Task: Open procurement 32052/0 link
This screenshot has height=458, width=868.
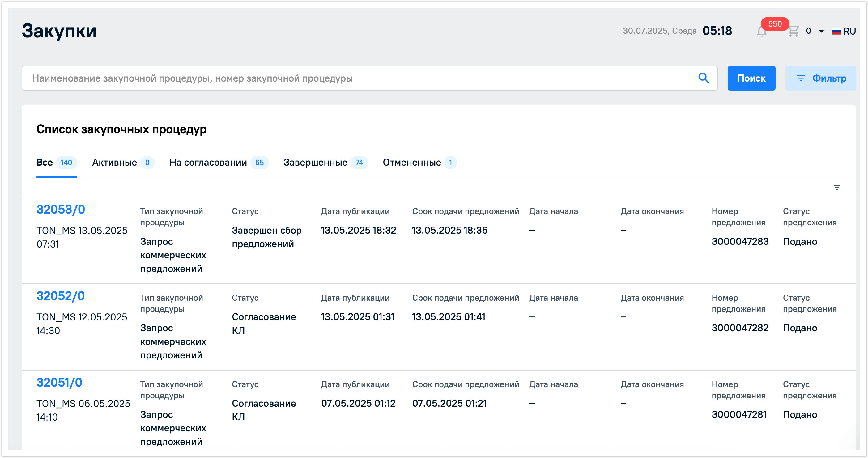Action: coord(61,296)
